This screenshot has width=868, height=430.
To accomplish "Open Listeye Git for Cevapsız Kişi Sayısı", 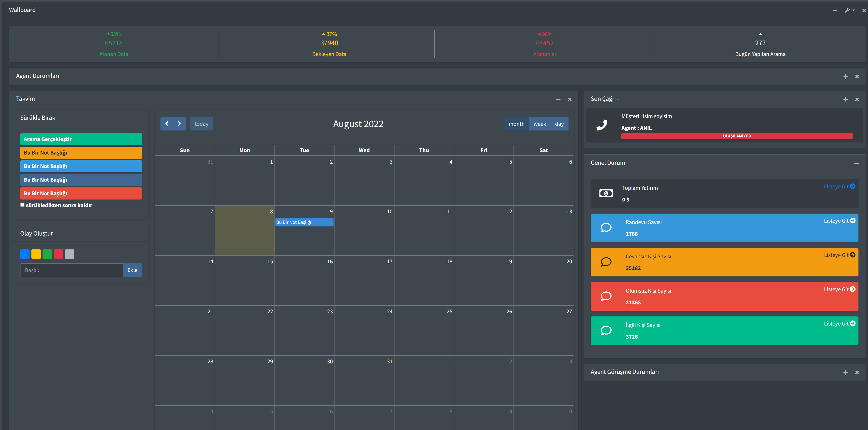I will click(839, 255).
